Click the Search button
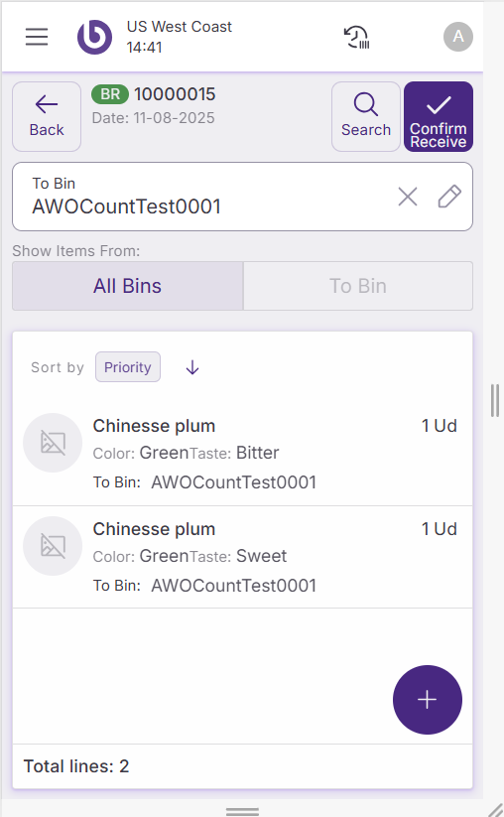This screenshot has width=504, height=817. tap(366, 116)
